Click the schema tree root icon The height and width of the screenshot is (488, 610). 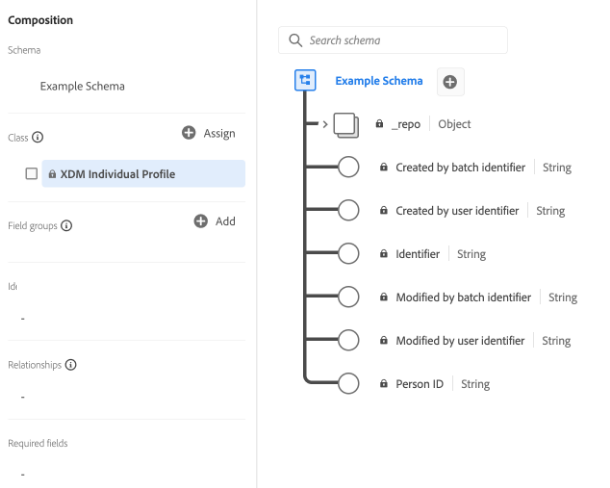306,81
